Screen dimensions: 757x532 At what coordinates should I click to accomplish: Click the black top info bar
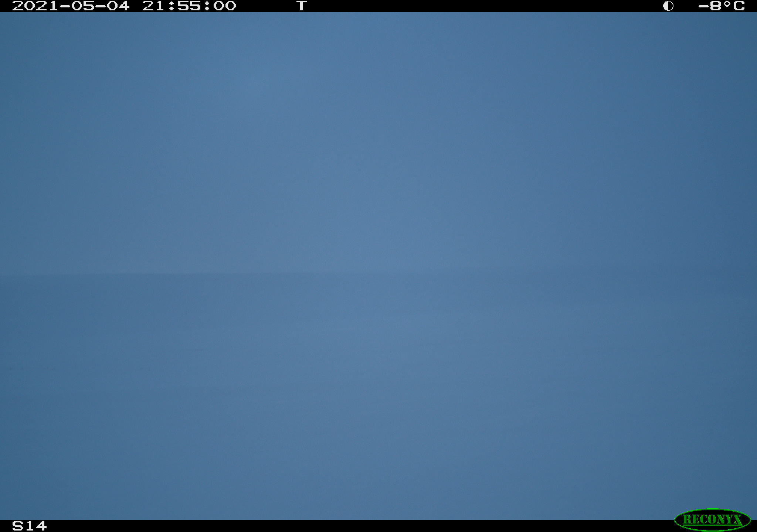tap(378, 6)
